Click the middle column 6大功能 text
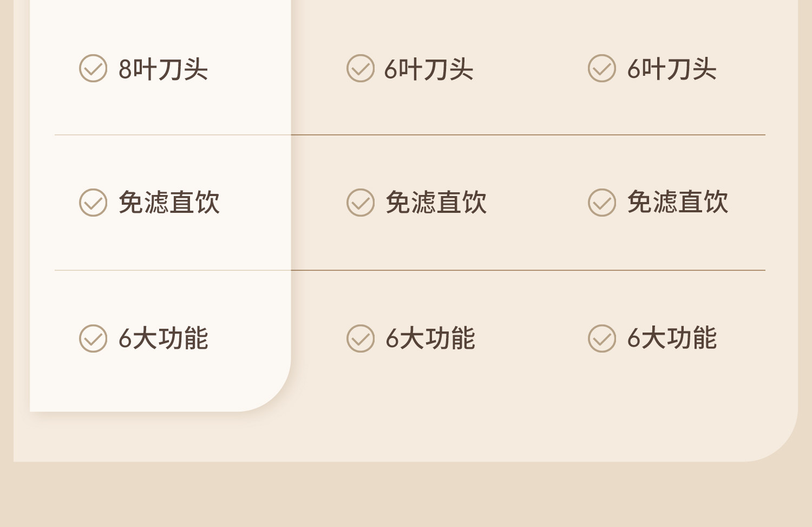812x527 pixels. [x=430, y=339]
